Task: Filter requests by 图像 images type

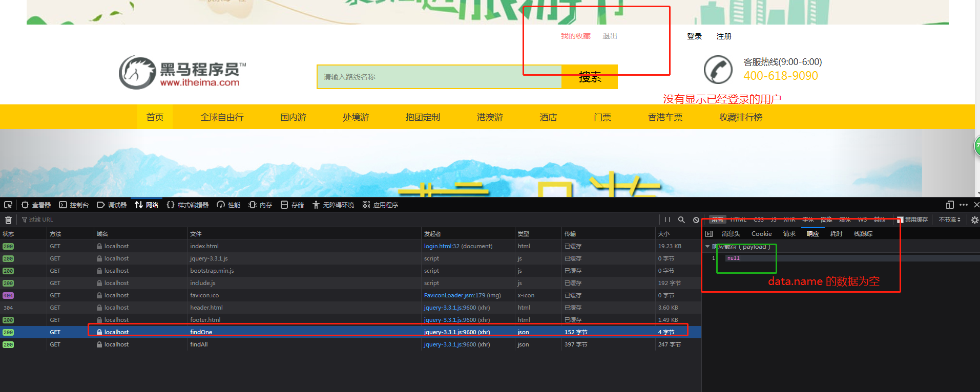Action: coord(826,220)
